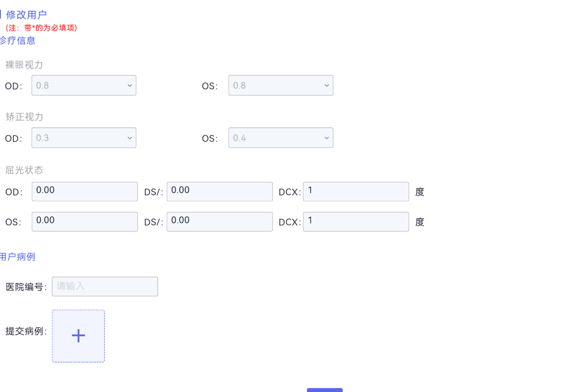Screen dimensions: 580x392
Task: Click the 屈光状态 label
Action: click(24, 170)
